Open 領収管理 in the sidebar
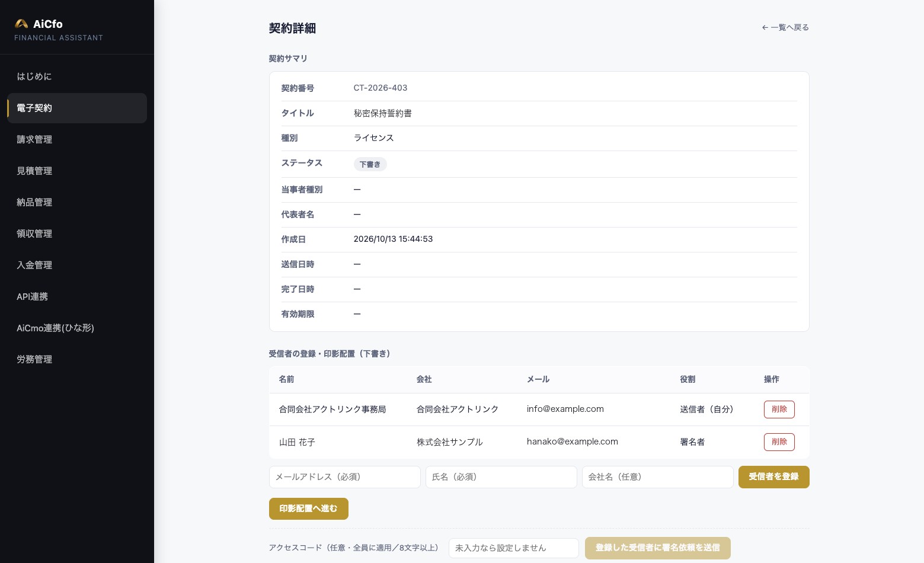924x563 pixels. pyautogui.click(x=77, y=233)
